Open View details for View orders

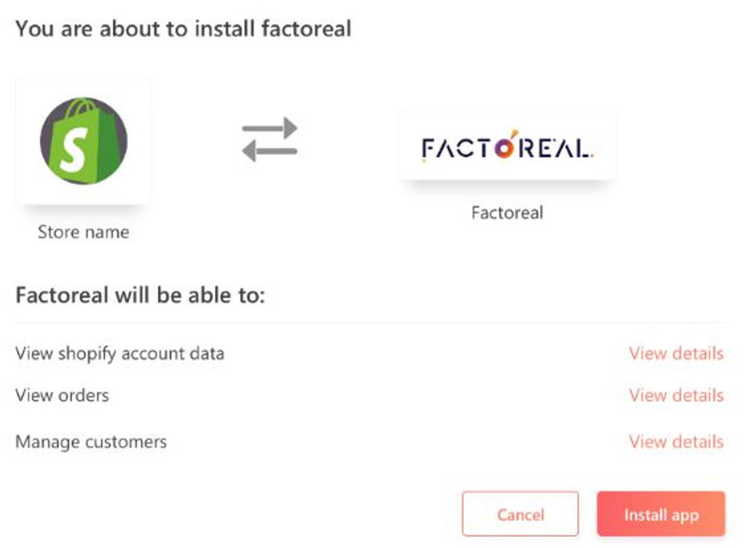(x=676, y=395)
